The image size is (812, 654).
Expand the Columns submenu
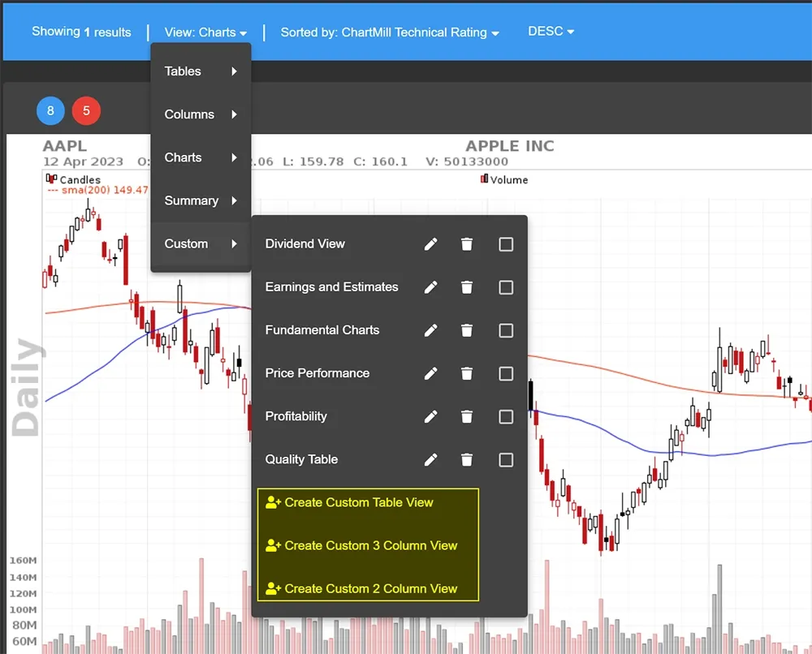(x=201, y=114)
